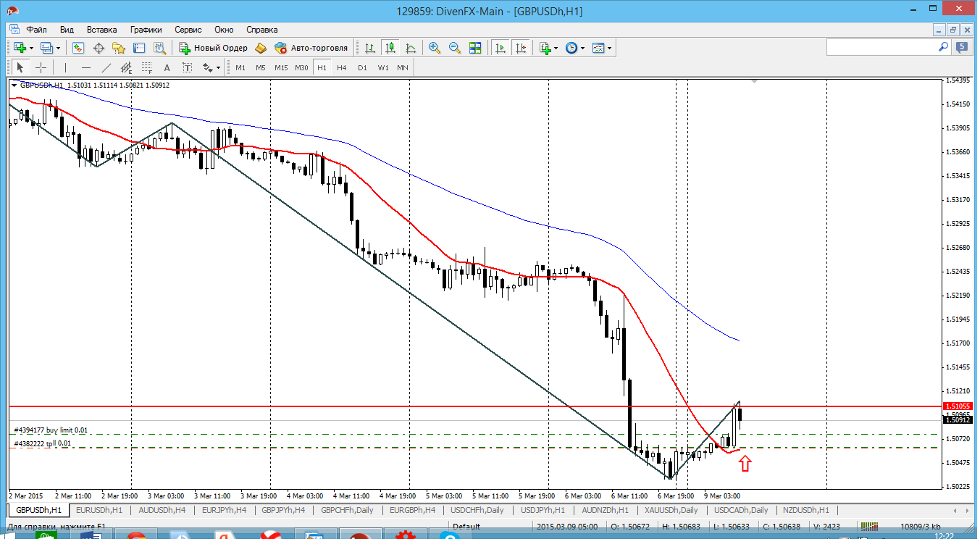Show the Navigator folder-star icon

pyautogui.click(x=119, y=48)
